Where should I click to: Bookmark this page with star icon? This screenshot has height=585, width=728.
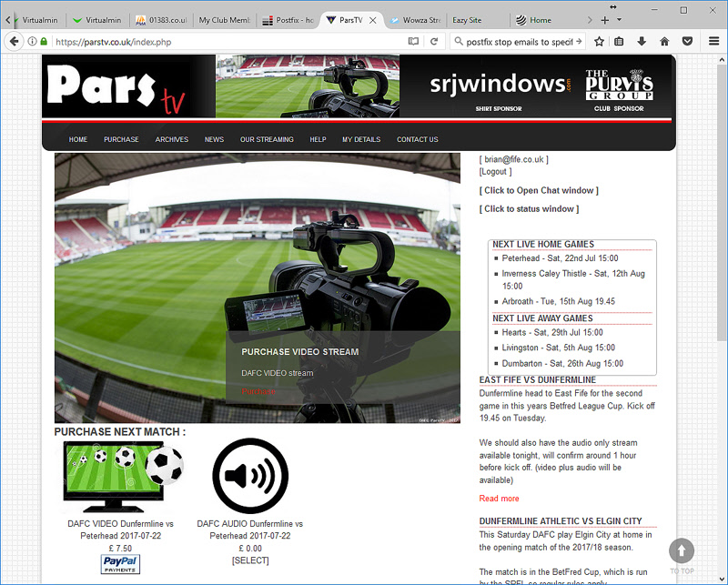click(x=599, y=41)
